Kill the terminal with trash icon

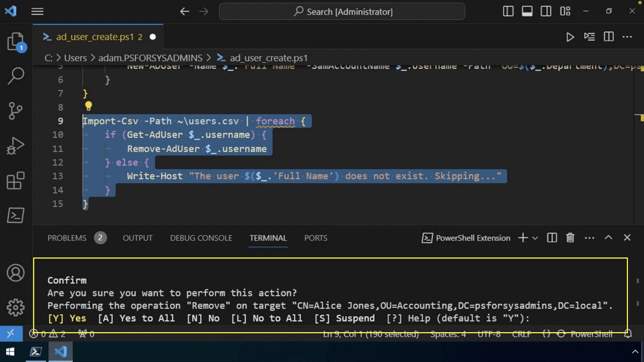pyautogui.click(x=570, y=238)
